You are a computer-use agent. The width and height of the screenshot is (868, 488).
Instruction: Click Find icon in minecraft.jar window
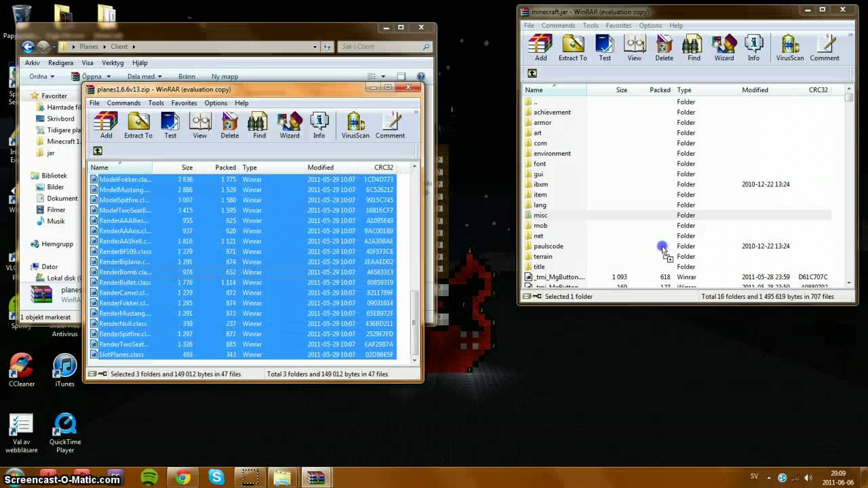694,47
